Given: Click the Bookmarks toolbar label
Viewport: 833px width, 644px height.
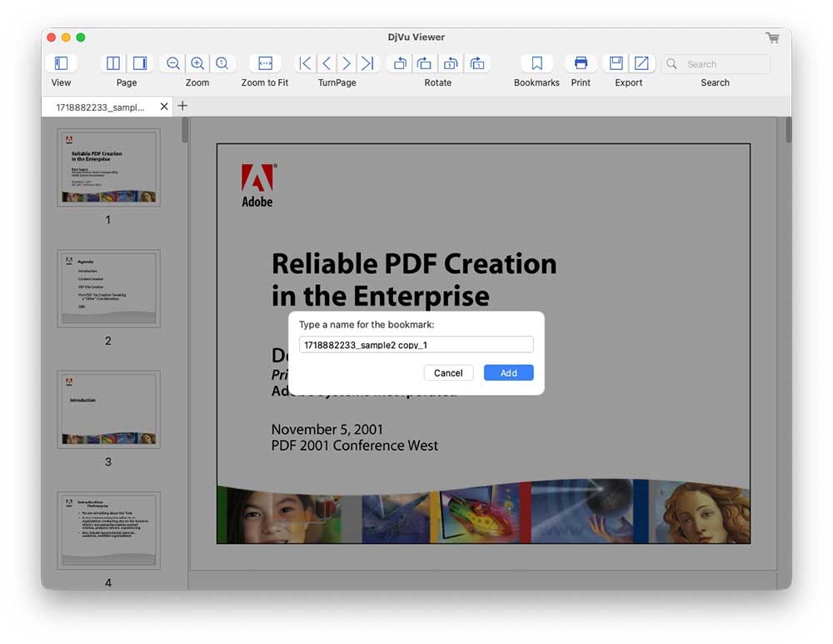Looking at the screenshot, I should tap(536, 82).
